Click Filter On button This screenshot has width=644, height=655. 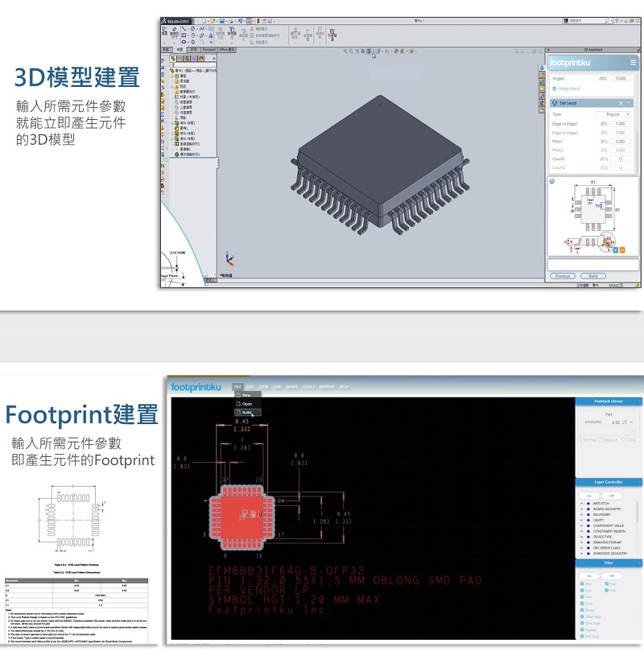pos(588,576)
